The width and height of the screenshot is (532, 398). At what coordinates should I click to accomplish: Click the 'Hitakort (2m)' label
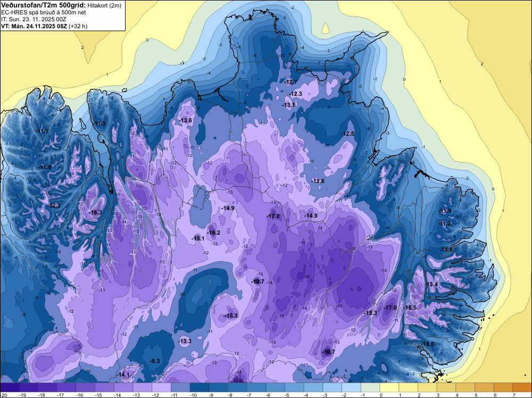[x=104, y=5]
